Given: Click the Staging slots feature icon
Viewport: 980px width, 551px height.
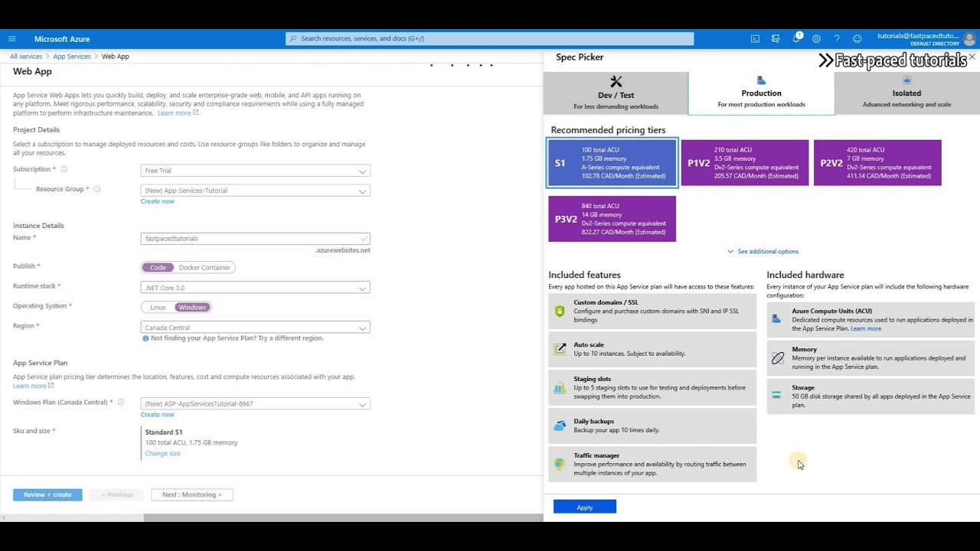Looking at the screenshot, I should [560, 387].
